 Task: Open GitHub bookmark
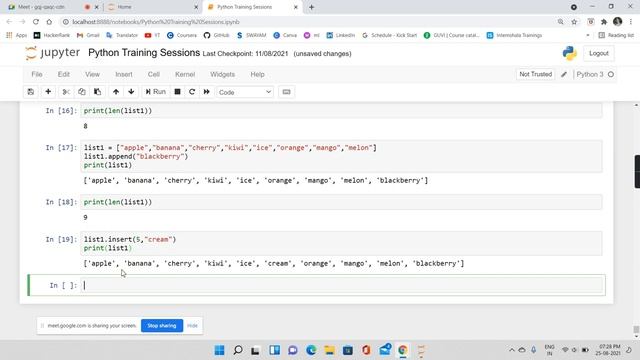217,35
